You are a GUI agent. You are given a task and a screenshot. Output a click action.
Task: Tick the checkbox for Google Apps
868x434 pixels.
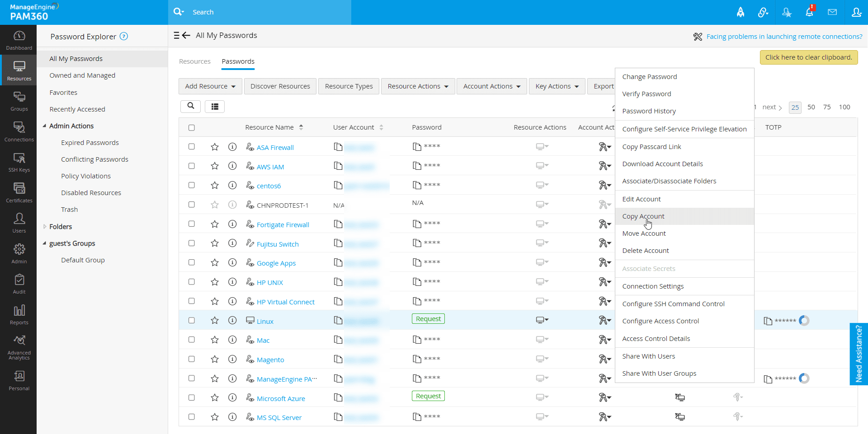(192, 262)
